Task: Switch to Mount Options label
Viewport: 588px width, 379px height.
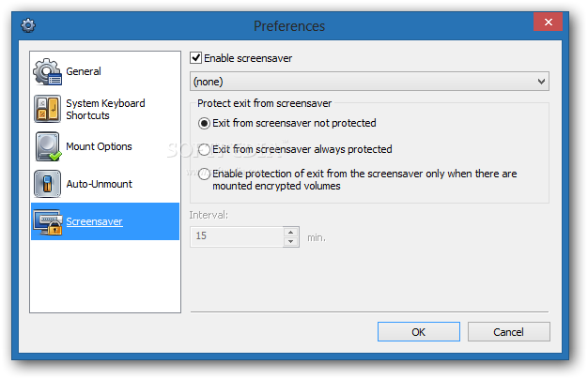Action: point(99,146)
